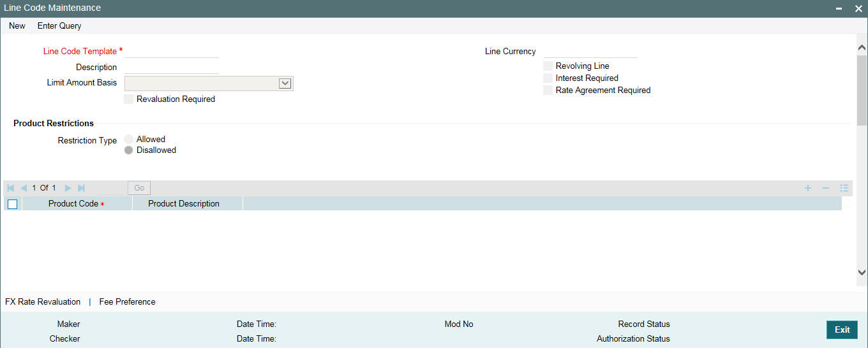This screenshot has width=868, height=348.
Task: Click the Go button in pagination
Action: coord(139,188)
